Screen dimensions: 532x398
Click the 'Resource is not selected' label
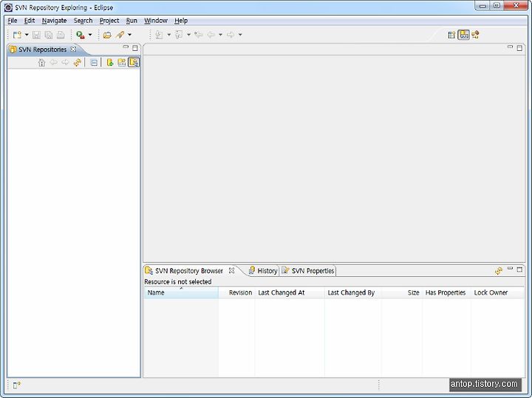pos(178,282)
